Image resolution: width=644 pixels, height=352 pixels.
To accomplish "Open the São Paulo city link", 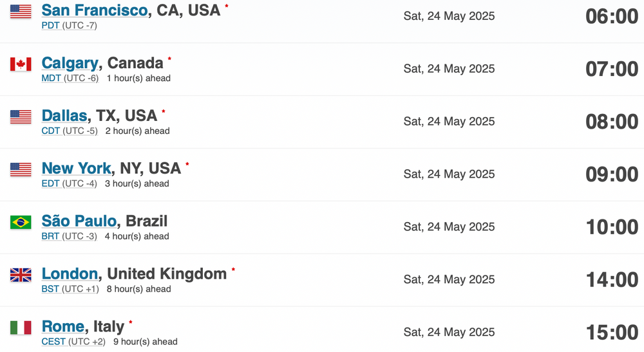I will pyautogui.click(x=79, y=221).
